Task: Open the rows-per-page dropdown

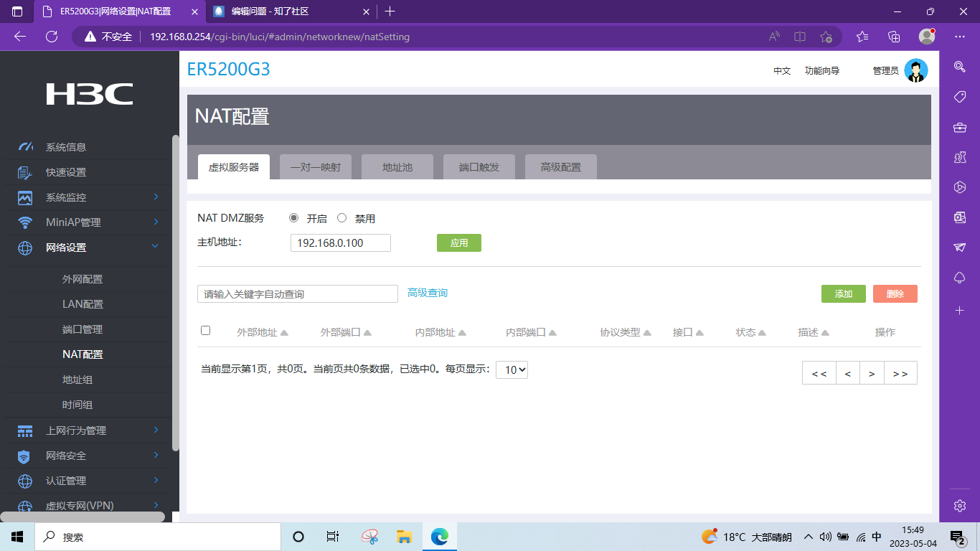Action: click(x=512, y=370)
